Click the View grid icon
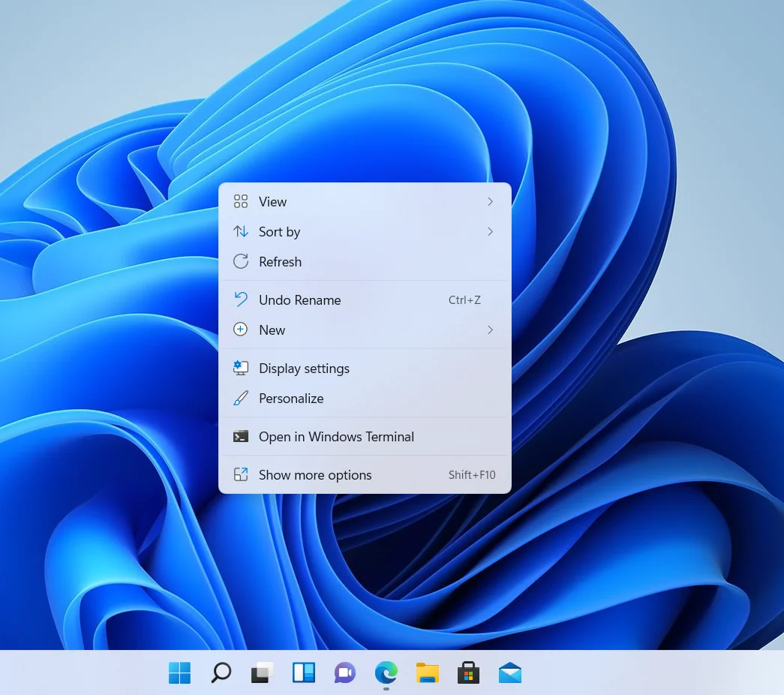This screenshot has width=784, height=695. [x=241, y=201]
